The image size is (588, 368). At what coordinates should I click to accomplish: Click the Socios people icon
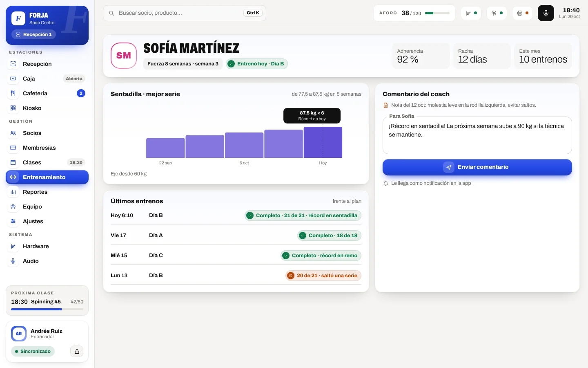(13, 133)
